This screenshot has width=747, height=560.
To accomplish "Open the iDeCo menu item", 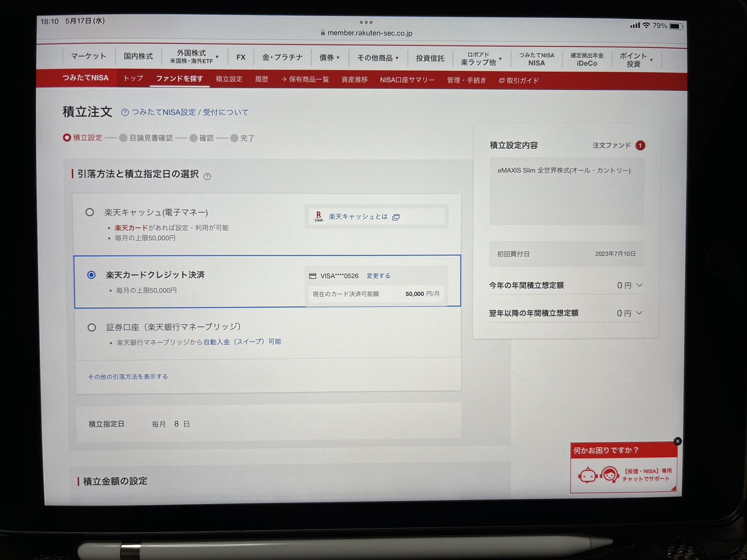I will (x=587, y=60).
